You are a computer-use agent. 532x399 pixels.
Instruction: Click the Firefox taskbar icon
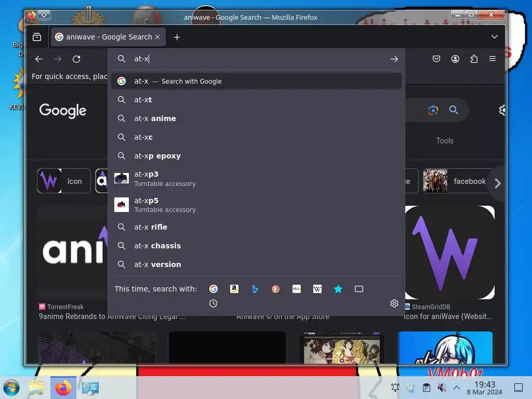tap(63, 388)
